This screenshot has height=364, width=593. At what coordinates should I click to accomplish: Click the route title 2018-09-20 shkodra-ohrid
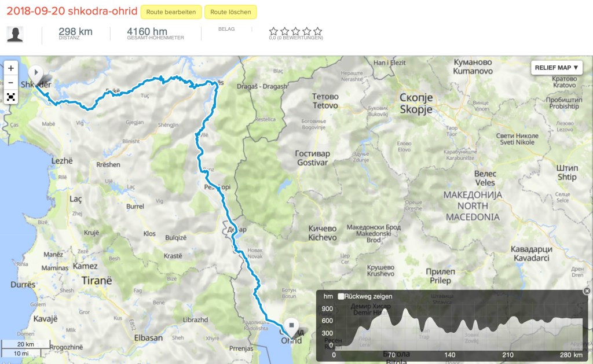tap(72, 12)
